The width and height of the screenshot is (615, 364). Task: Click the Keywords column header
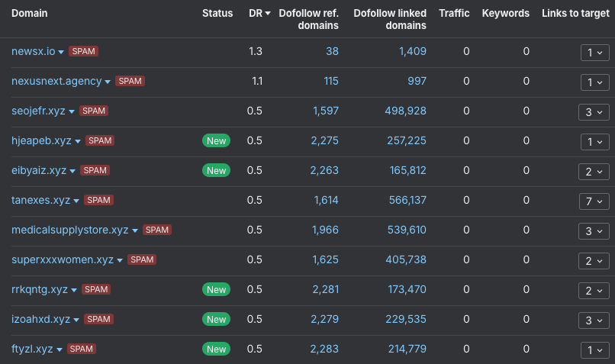[x=506, y=13]
